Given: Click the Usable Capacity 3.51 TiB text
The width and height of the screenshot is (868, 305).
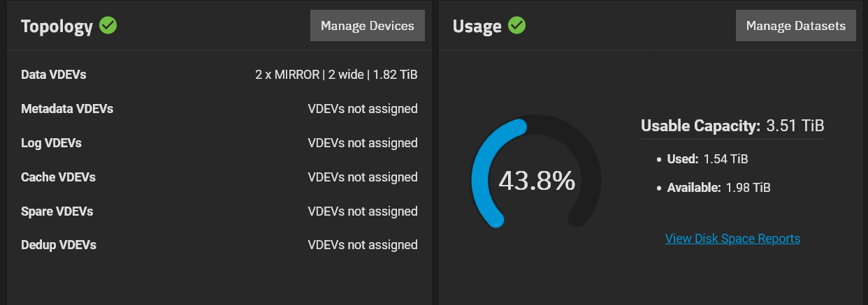Looking at the screenshot, I should pyautogui.click(x=732, y=126).
